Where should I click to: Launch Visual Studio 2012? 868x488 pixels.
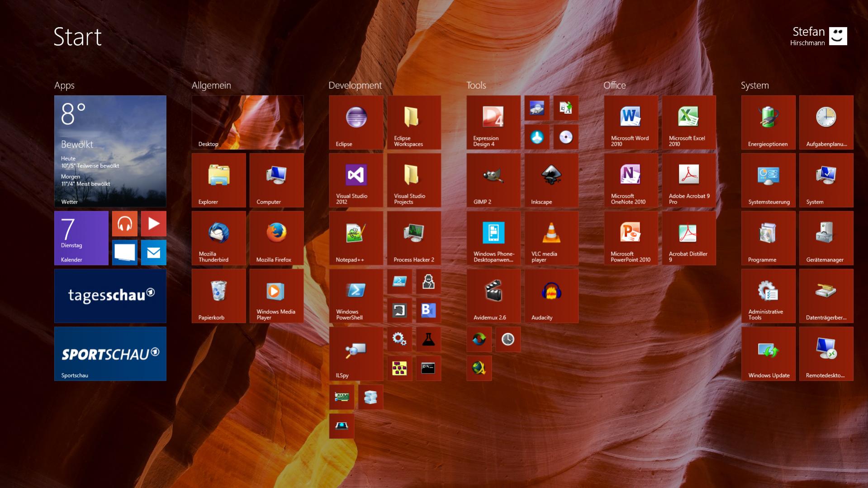coord(356,180)
